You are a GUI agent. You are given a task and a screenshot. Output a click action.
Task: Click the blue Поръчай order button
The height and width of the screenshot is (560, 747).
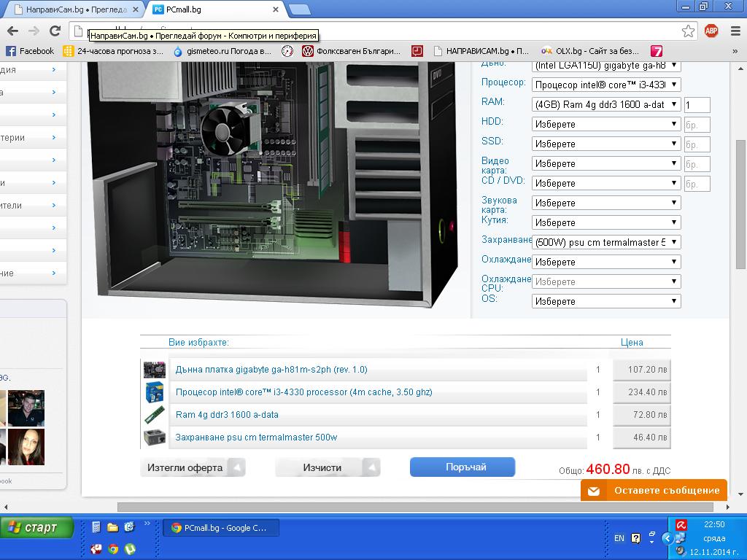pos(462,467)
